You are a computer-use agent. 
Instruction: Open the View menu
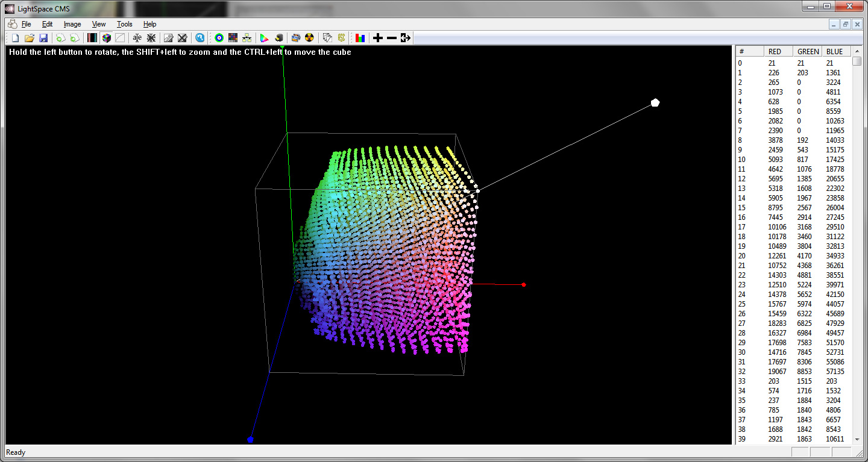(x=99, y=24)
